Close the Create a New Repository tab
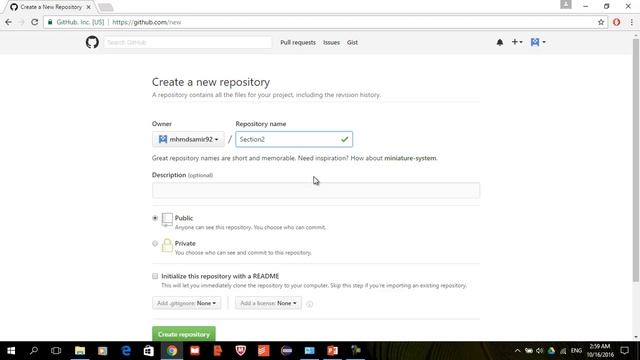 click(x=89, y=7)
